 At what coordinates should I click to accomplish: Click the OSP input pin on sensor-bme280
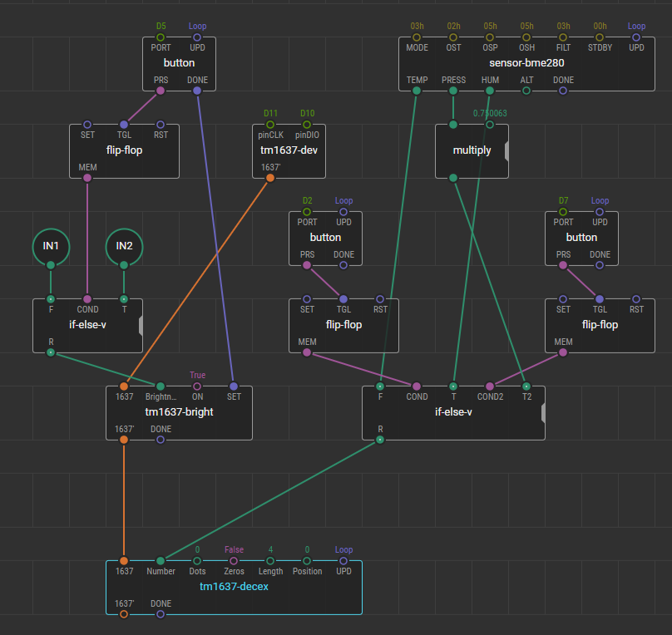click(490, 37)
